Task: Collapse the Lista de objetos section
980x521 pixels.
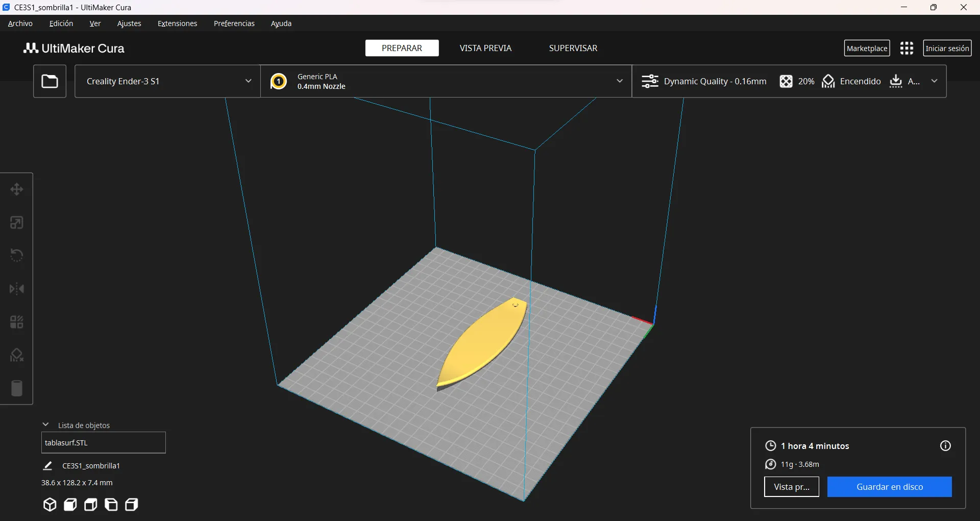Action: tap(45, 425)
